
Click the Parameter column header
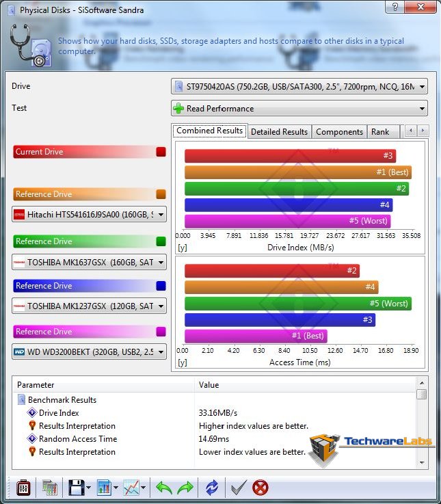103,385
